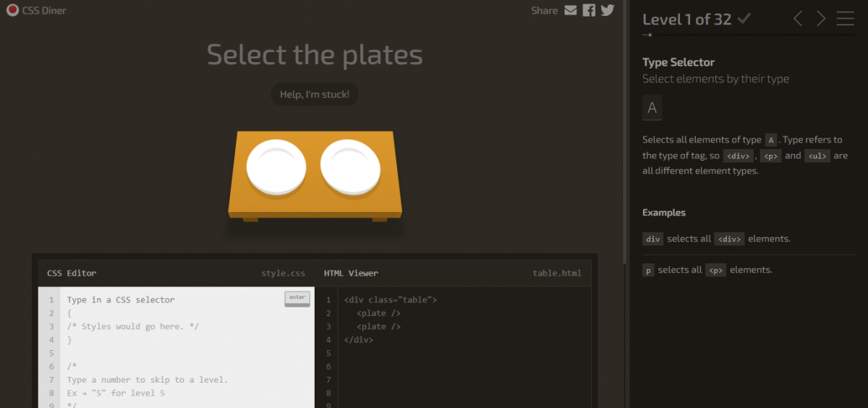Click the <div class="table"> markup line

coord(391,299)
